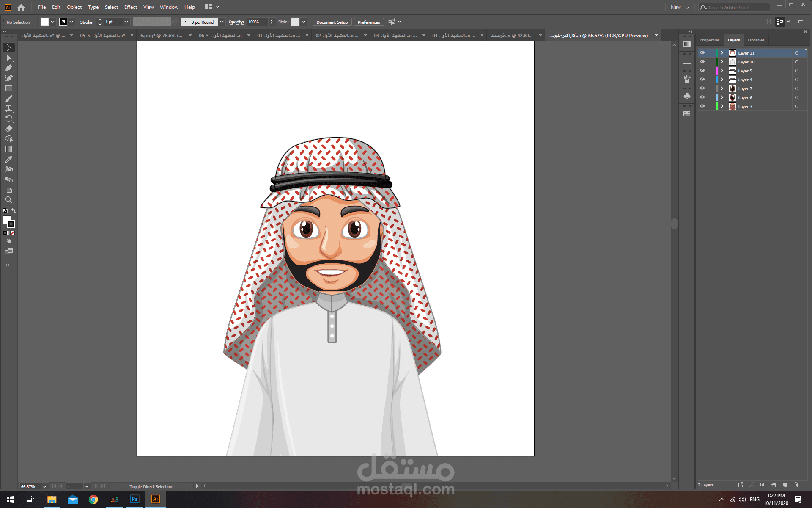Open the Preferences dialog

(368, 22)
